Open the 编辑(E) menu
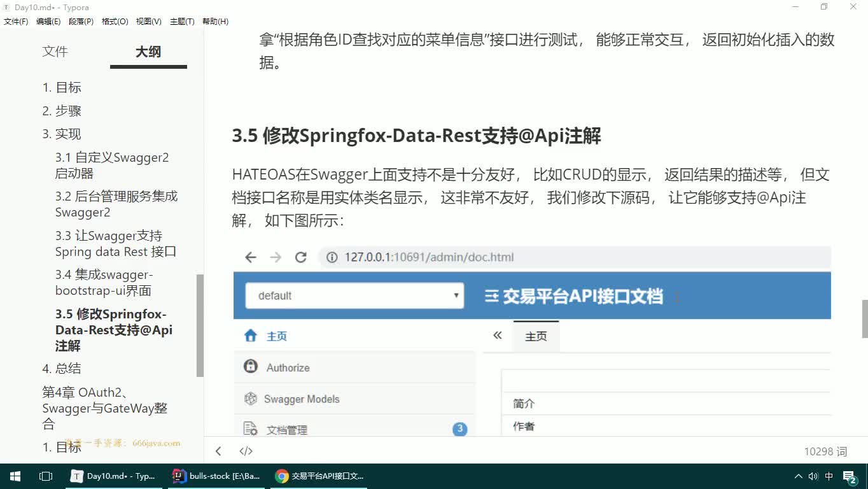This screenshot has width=868, height=489. (x=48, y=22)
